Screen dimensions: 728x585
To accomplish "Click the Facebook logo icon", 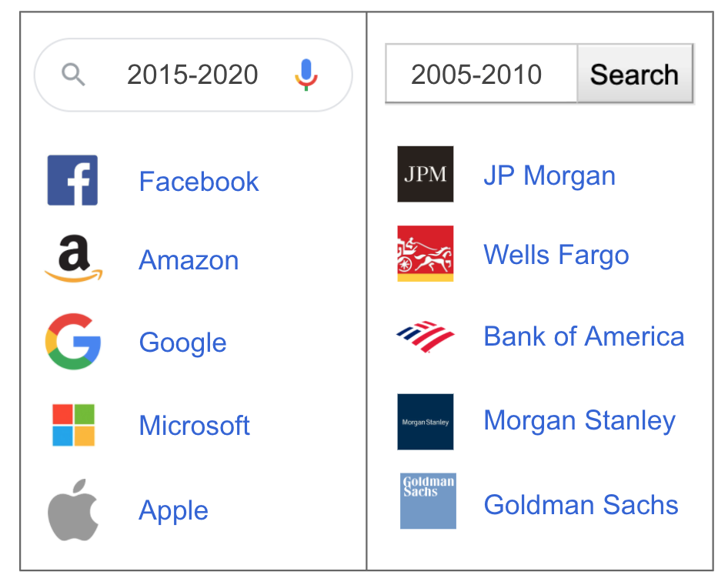I will 72,180.
